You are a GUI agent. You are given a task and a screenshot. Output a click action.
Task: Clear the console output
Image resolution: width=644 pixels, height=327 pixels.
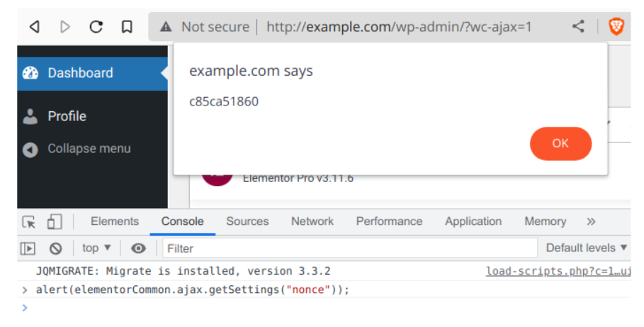click(x=55, y=248)
